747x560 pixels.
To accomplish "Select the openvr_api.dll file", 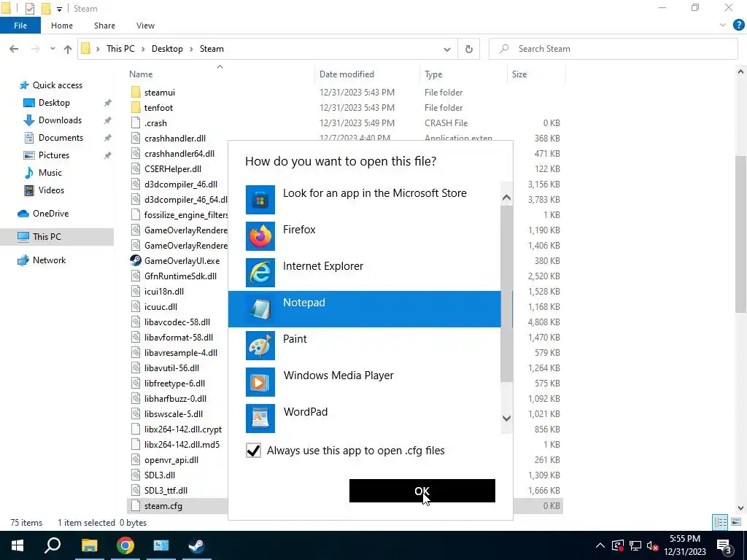I will pos(171,460).
